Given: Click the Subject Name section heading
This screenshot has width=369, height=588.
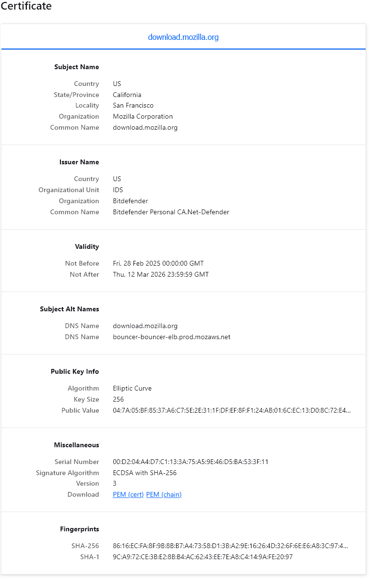Looking at the screenshot, I should click(77, 67).
